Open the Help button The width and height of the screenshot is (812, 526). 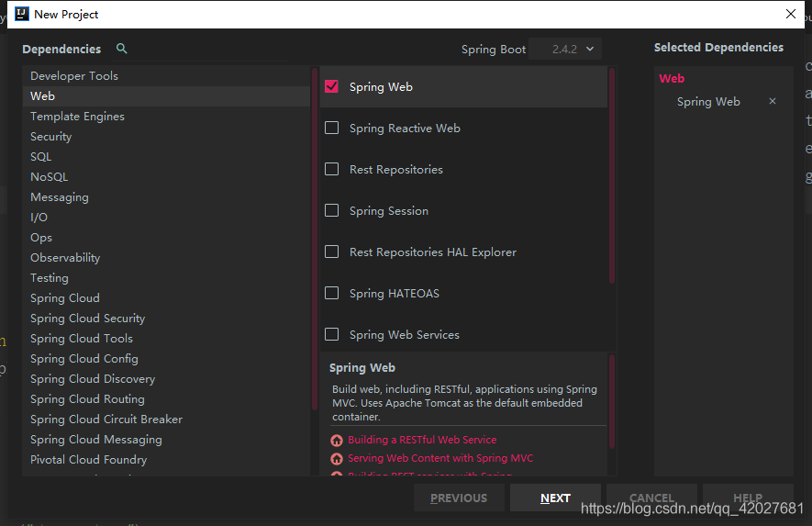(748, 498)
